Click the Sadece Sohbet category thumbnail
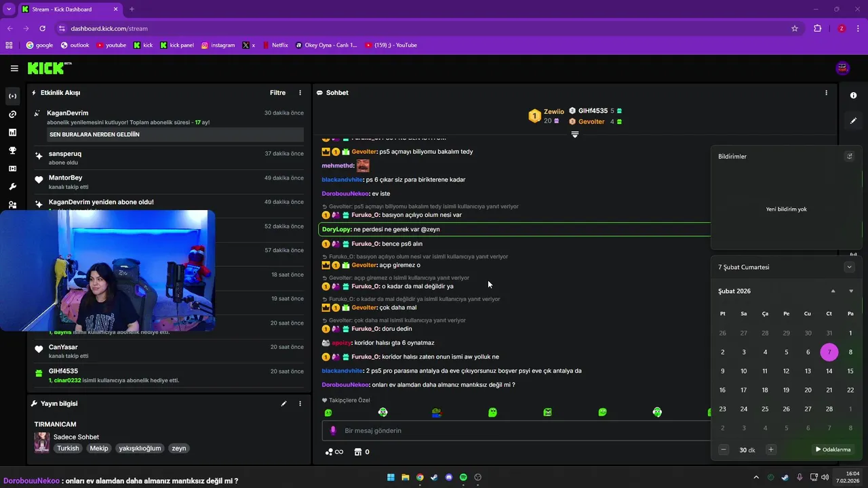The height and width of the screenshot is (488, 868). tap(42, 443)
